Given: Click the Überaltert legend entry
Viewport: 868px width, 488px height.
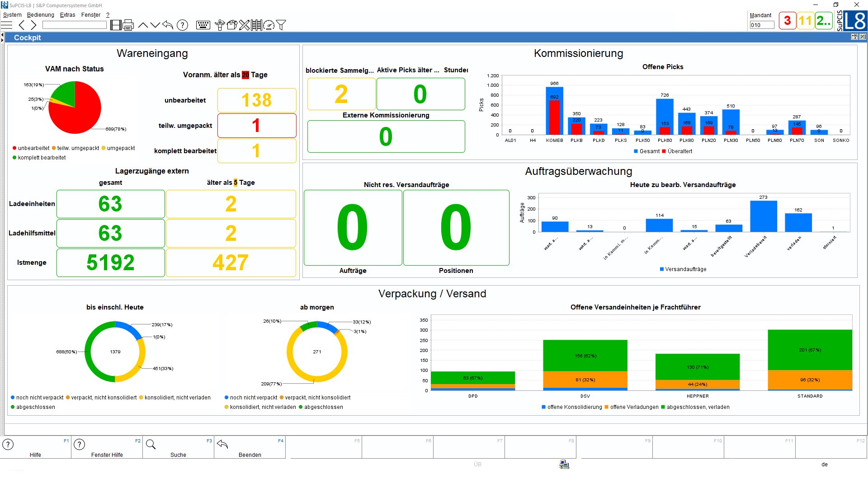Looking at the screenshot, I should [677, 151].
